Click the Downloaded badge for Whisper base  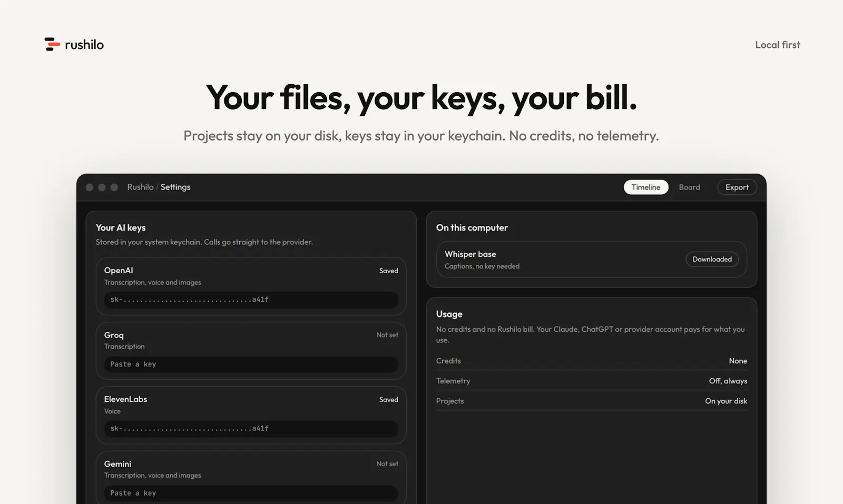click(x=712, y=259)
